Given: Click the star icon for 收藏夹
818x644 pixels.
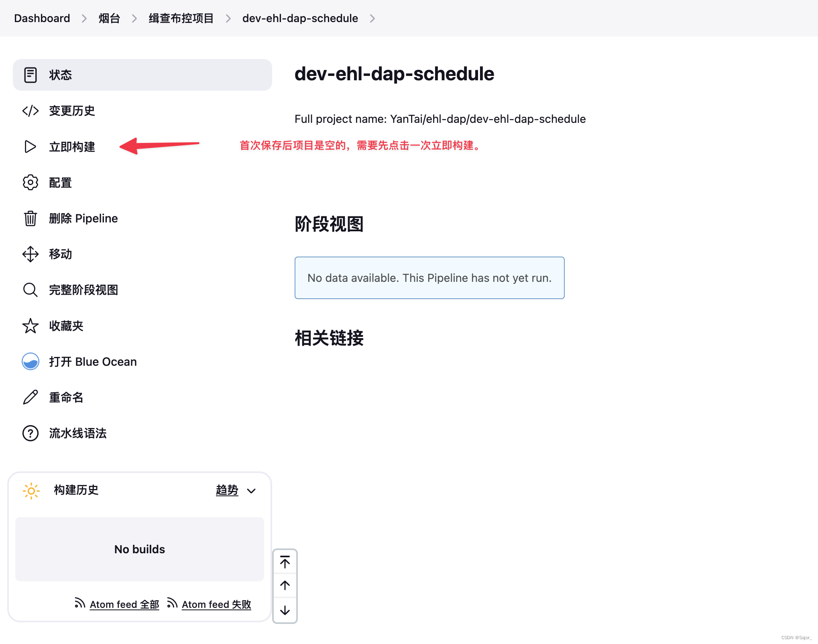Looking at the screenshot, I should (x=30, y=326).
